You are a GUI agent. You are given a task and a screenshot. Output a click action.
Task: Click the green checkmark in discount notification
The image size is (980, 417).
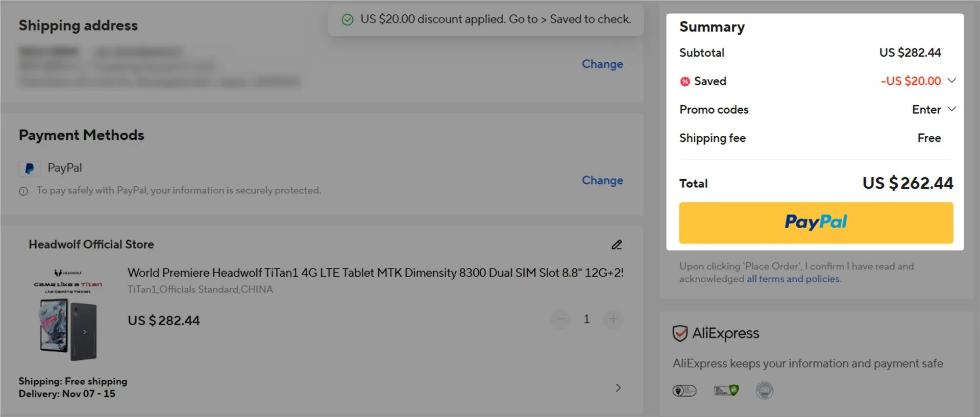tap(348, 20)
